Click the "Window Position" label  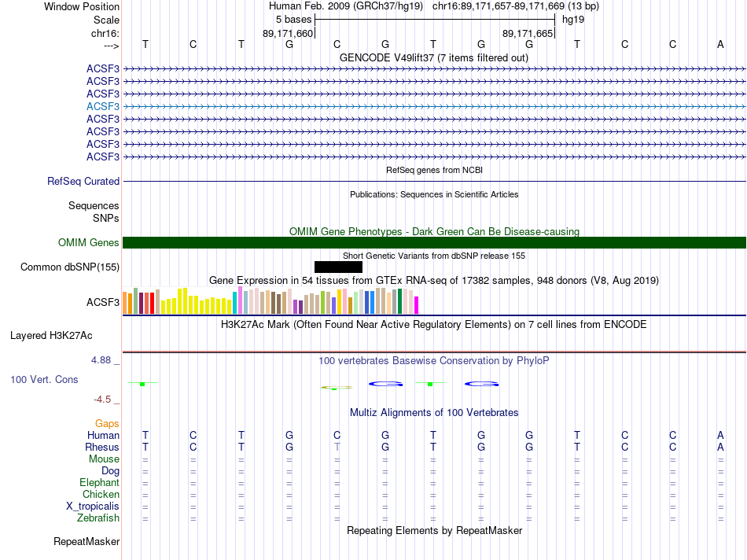[82, 6]
